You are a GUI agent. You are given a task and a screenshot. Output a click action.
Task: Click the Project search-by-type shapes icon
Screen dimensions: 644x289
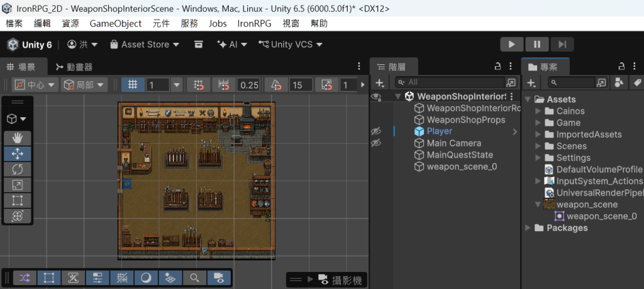tap(619, 82)
